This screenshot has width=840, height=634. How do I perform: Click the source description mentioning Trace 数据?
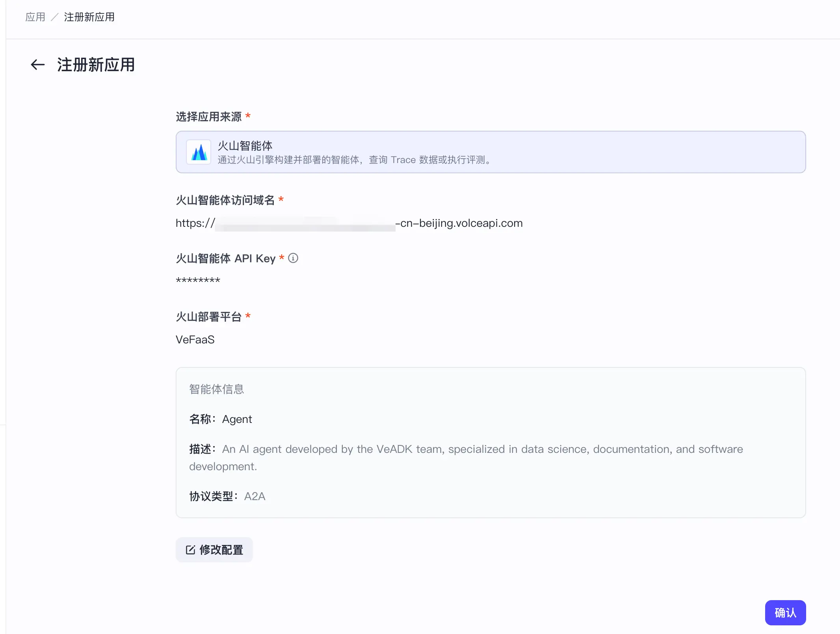(355, 160)
